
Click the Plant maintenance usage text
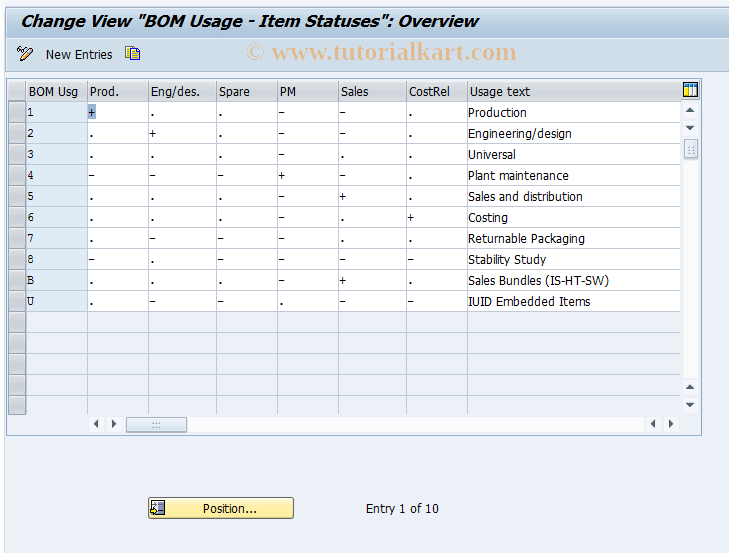518,175
